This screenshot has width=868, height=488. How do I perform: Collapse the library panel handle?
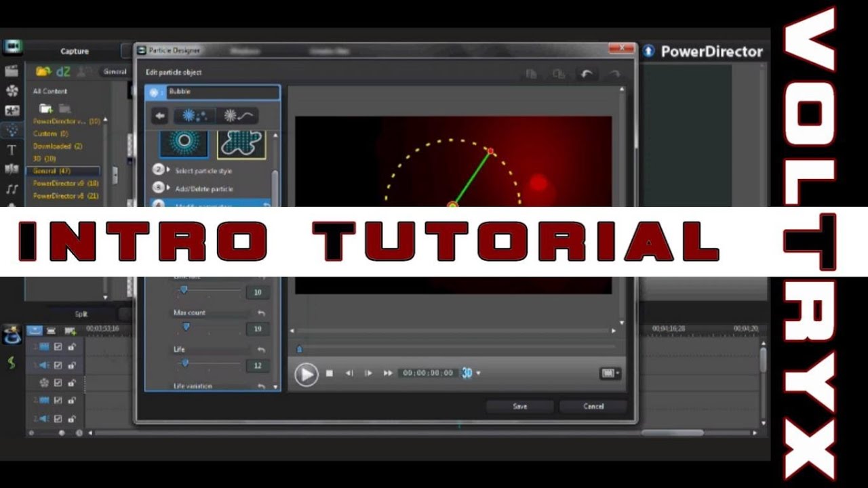click(x=115, y=175)
